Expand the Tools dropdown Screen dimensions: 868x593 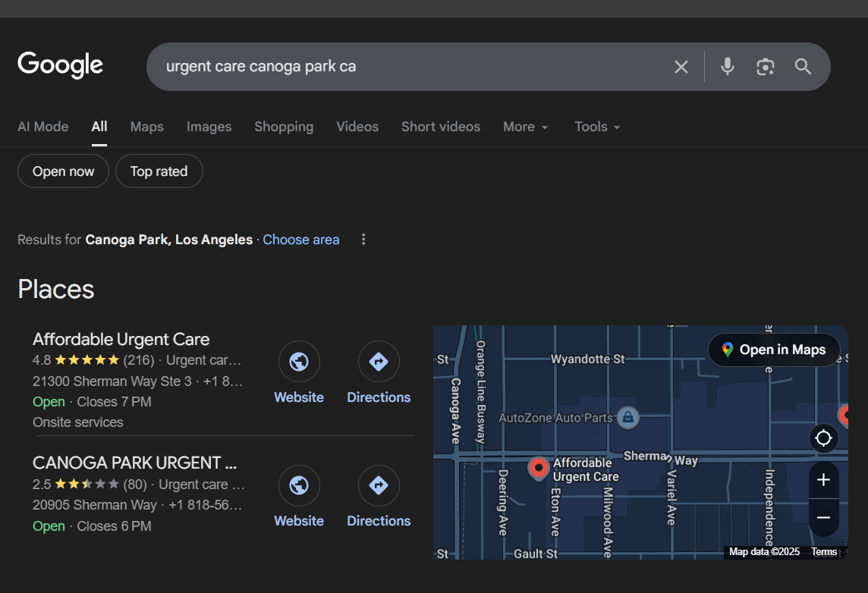click(597, 127)
